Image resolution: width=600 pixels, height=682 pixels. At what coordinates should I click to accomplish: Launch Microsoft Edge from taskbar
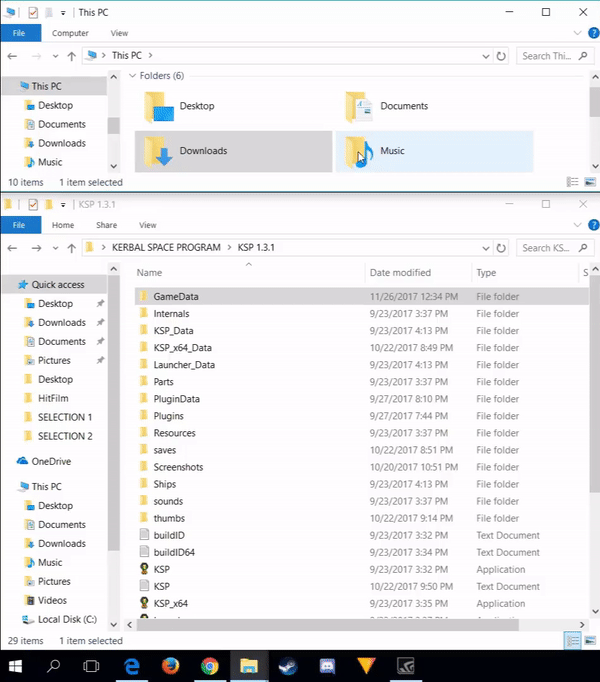point(131,666)
